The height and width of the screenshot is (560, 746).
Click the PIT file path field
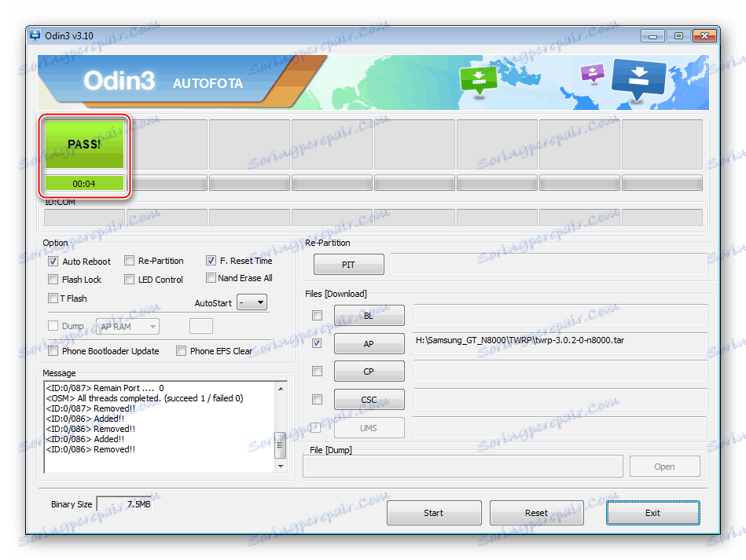[x=549, y=264]
